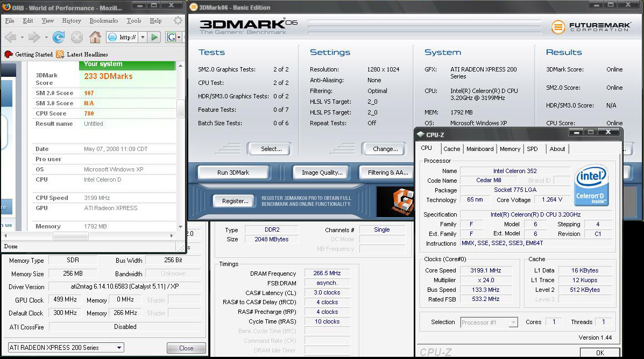Click Firefox Forward arrow button
This screenshot has width=644, height=359.
click(34, 37)
